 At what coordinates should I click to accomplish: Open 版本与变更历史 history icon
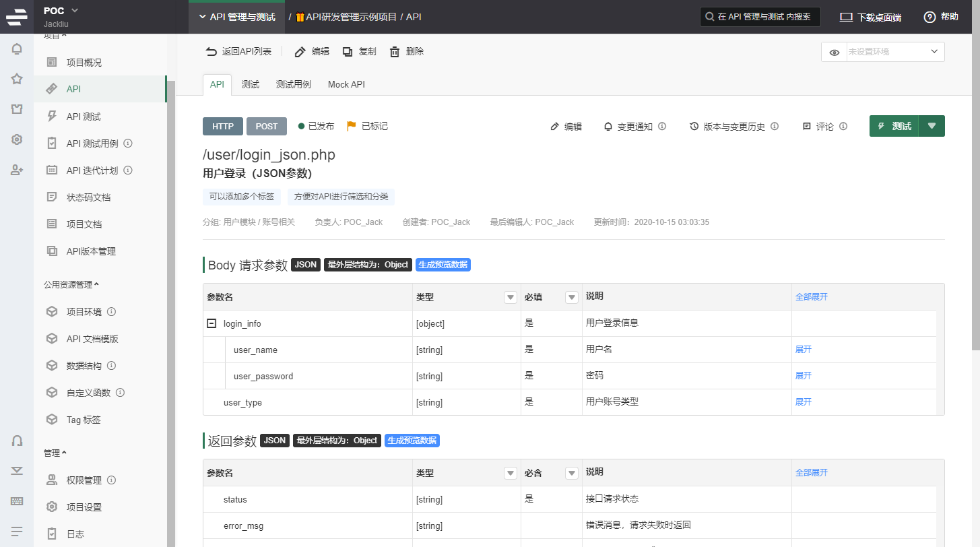click(x=694, y=127)
